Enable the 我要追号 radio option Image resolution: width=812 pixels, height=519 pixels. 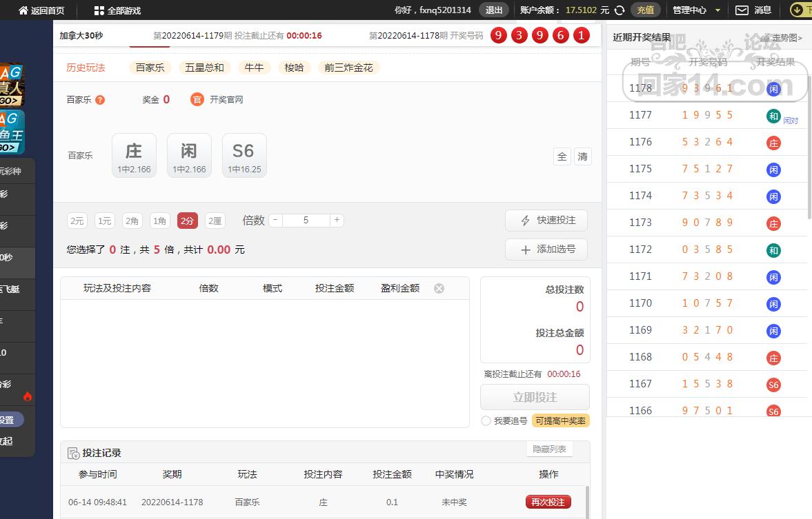click(x=486, y=421)
